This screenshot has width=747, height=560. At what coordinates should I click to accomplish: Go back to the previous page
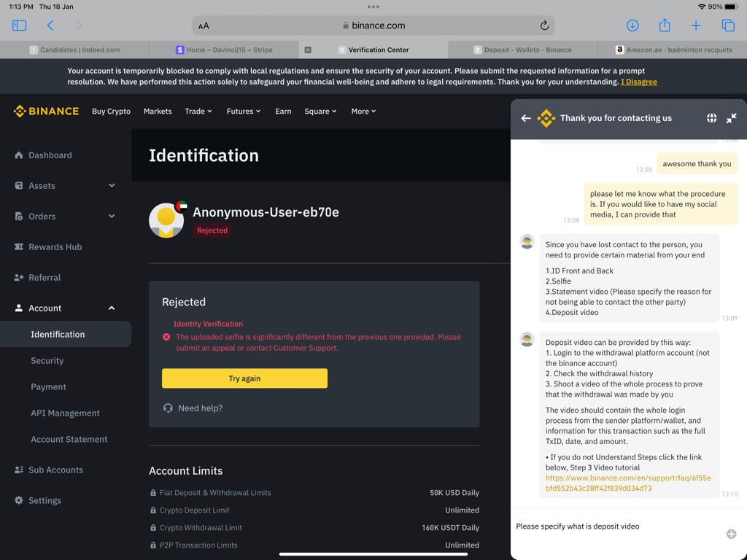pos(50,26)
